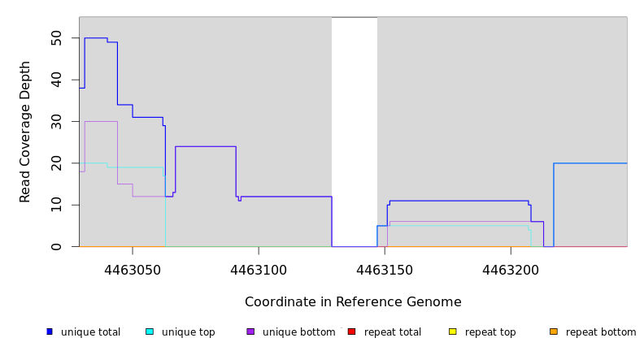This screenshot has height=351, width=644.
Task: Click the y-axis tick label 50
Action: [56, 37]
